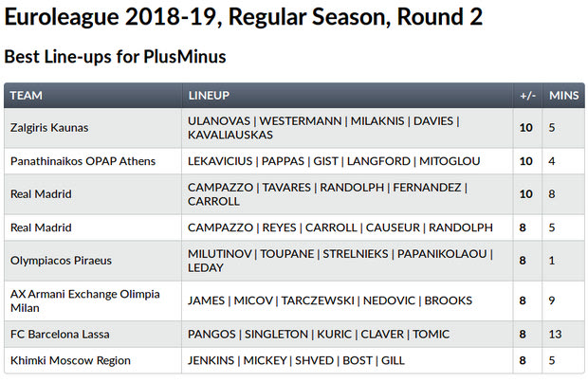Click the MINS column header
Viewport: 588px width, 382px height.
click(563, 96)
